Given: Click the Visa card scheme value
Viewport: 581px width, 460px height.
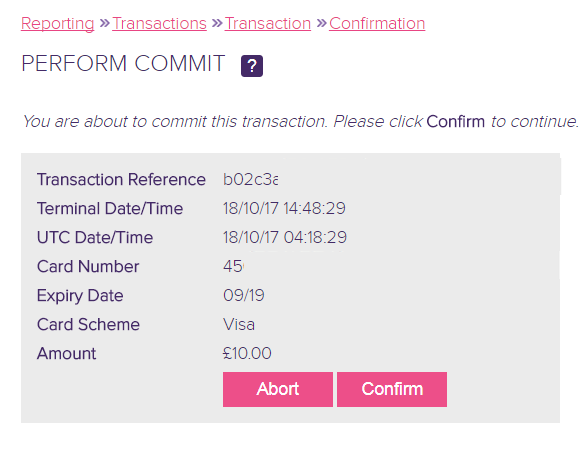Looking at the screenshot, I should 239,324.
